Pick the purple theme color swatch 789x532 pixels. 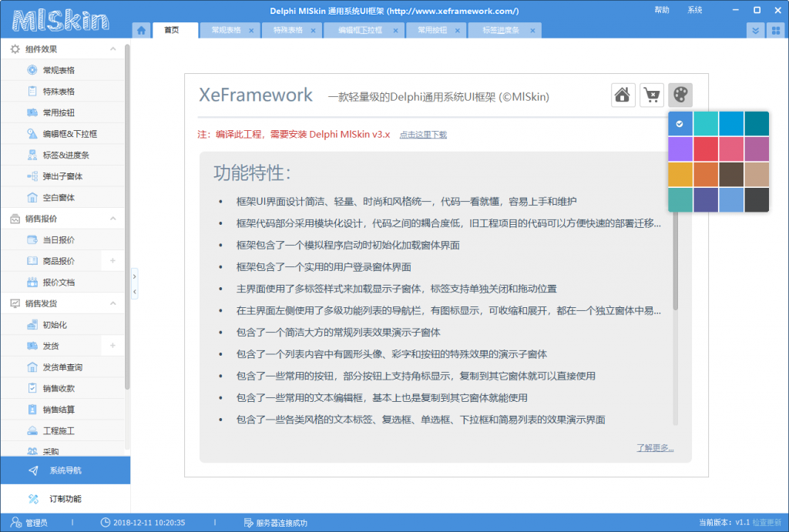(x=680, y=149)
